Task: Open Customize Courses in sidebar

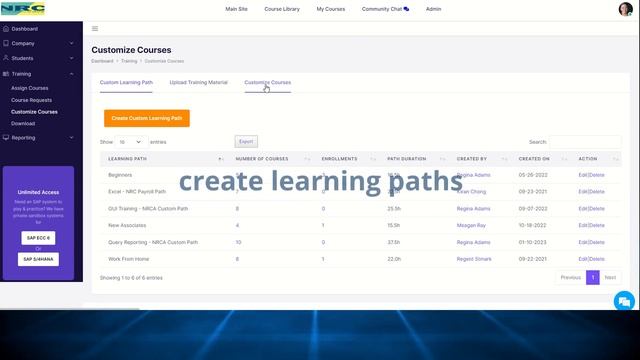Action: pos(34,112)
